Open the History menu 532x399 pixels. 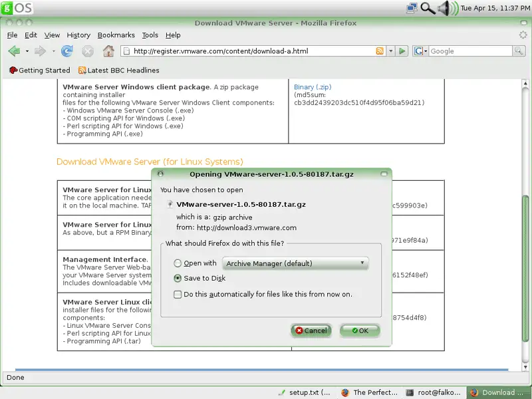(78, 35)
